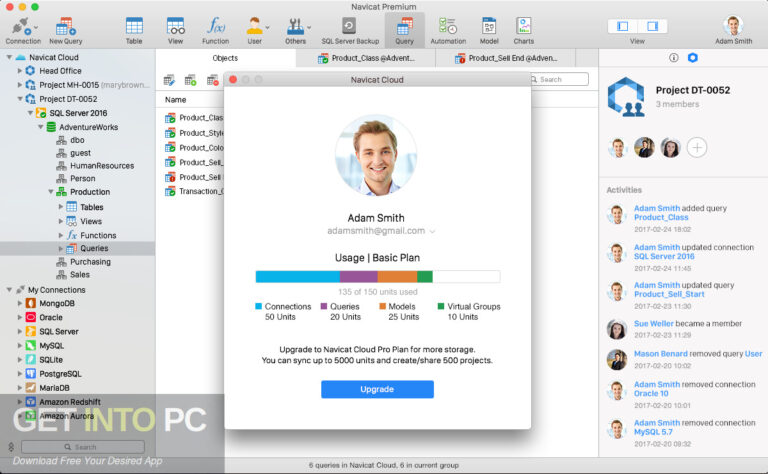768x474 pixels.
Task: Open the Others tools icon
Action: (294, 26)
